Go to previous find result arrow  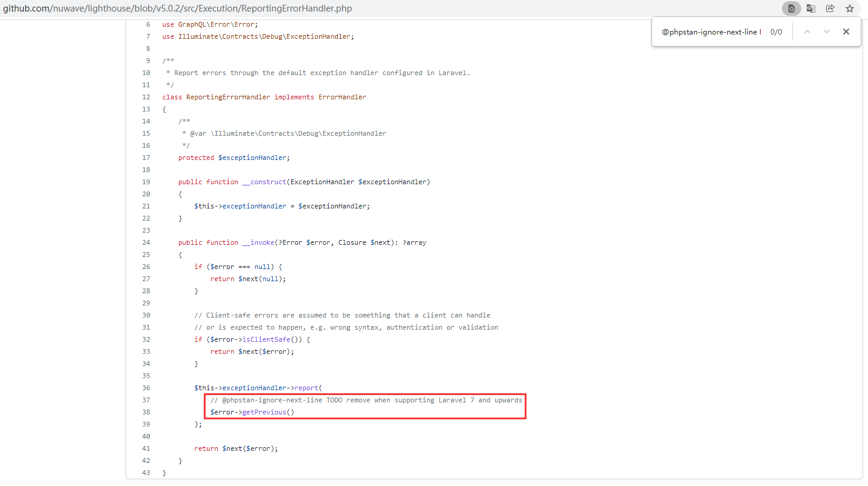[807, 32]
